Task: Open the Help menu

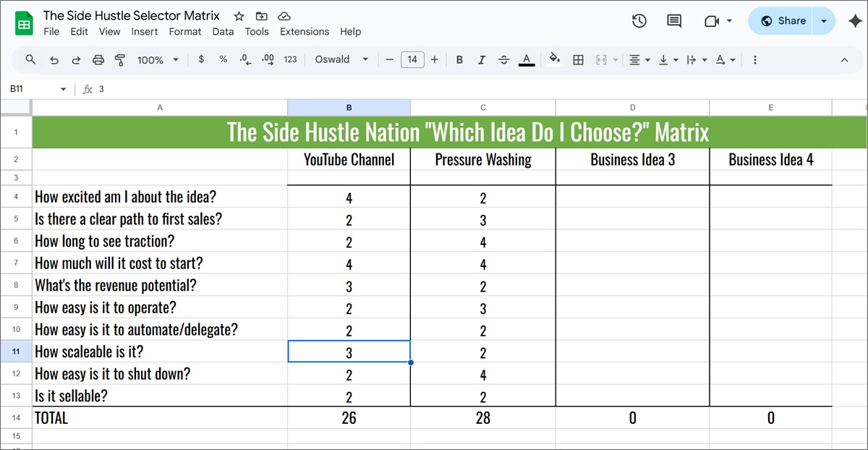Action: (x=350, y=32)
